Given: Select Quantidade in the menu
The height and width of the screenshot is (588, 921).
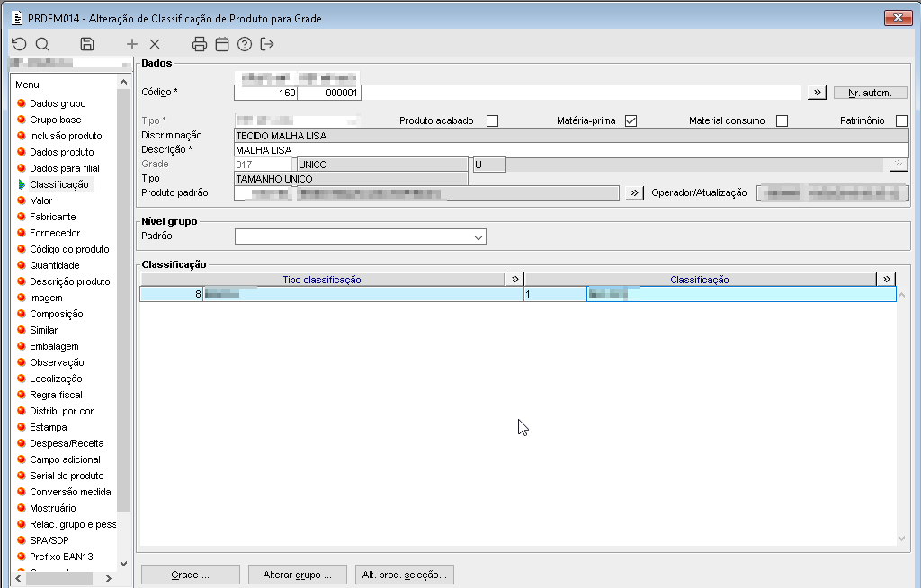Looking at the screenshot, I should pyautogui.click(x=55, y=265).
